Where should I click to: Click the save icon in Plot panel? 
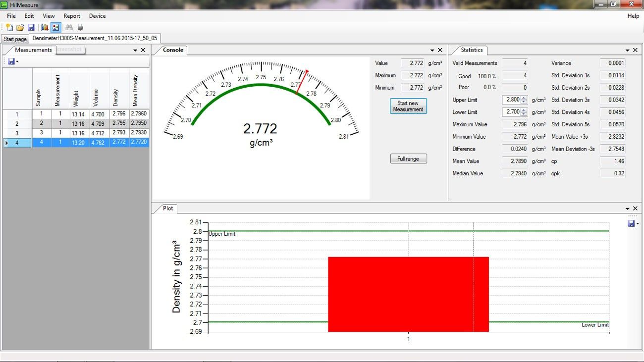point(631,224)
